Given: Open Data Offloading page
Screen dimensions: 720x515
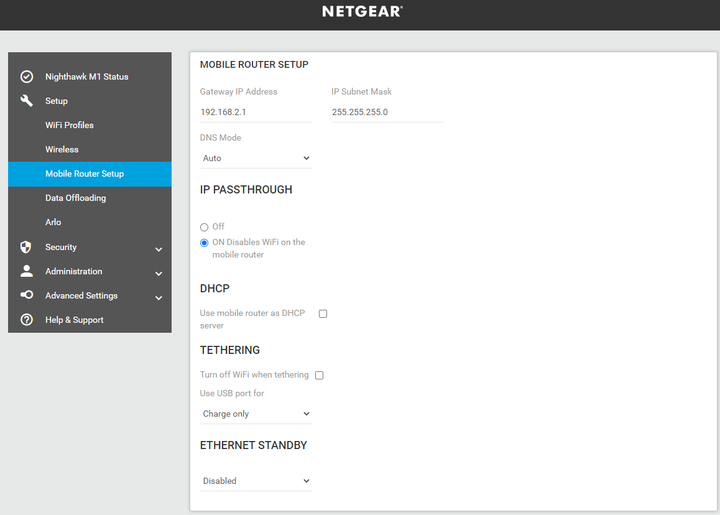Looking at the screenshot, I should pyautogui.click(x=76, y=198).
